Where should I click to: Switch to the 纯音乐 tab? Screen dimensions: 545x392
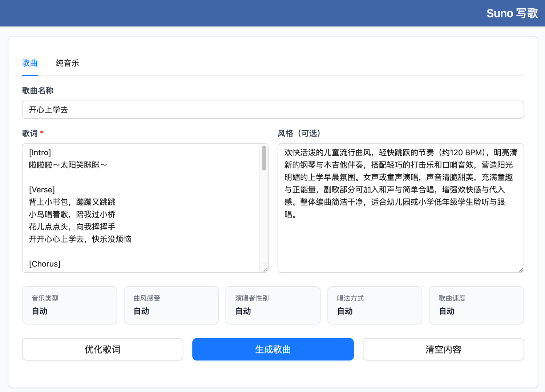(67, 63)
